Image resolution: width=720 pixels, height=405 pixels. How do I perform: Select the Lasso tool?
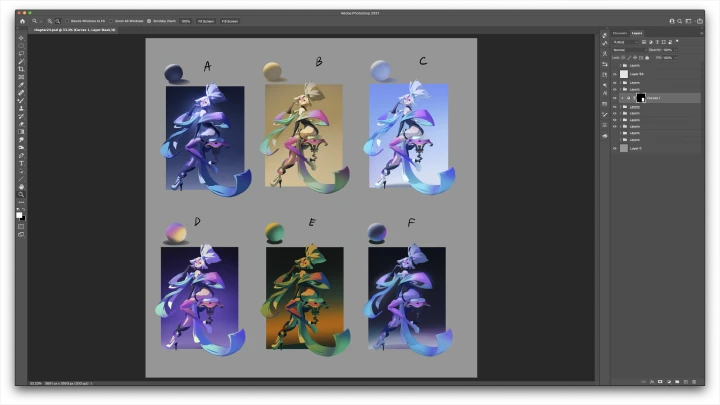point(21,54)
